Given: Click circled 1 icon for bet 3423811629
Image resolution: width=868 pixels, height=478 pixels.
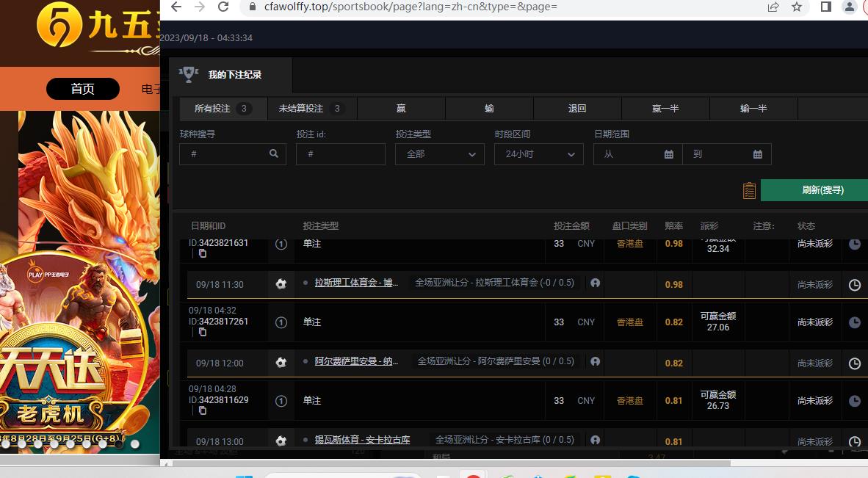Looking at the screenshot, I should point(281,401).
